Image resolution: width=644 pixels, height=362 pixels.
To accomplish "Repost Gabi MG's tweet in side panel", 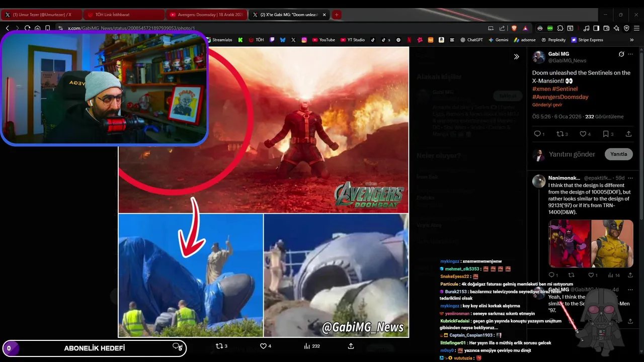I will click(562, 134).
